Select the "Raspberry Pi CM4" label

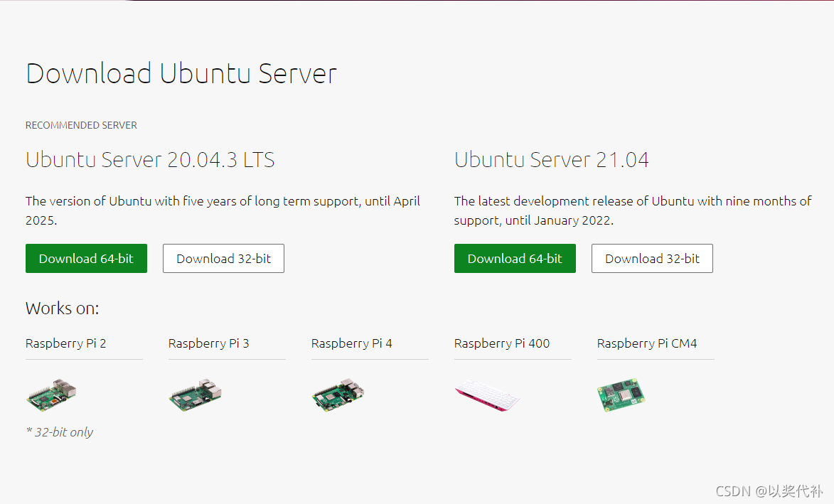tap(647, 343)
